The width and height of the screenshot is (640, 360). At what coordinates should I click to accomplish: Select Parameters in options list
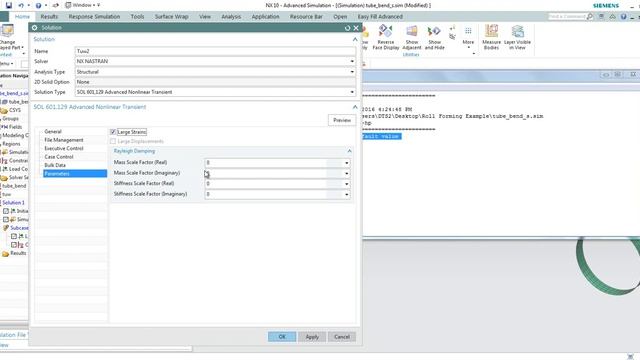(x=75, y=173)
